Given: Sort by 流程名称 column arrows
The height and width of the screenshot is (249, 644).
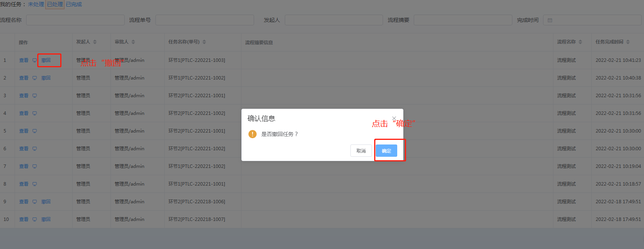Looking at the screenshot, I should (580, 42).
